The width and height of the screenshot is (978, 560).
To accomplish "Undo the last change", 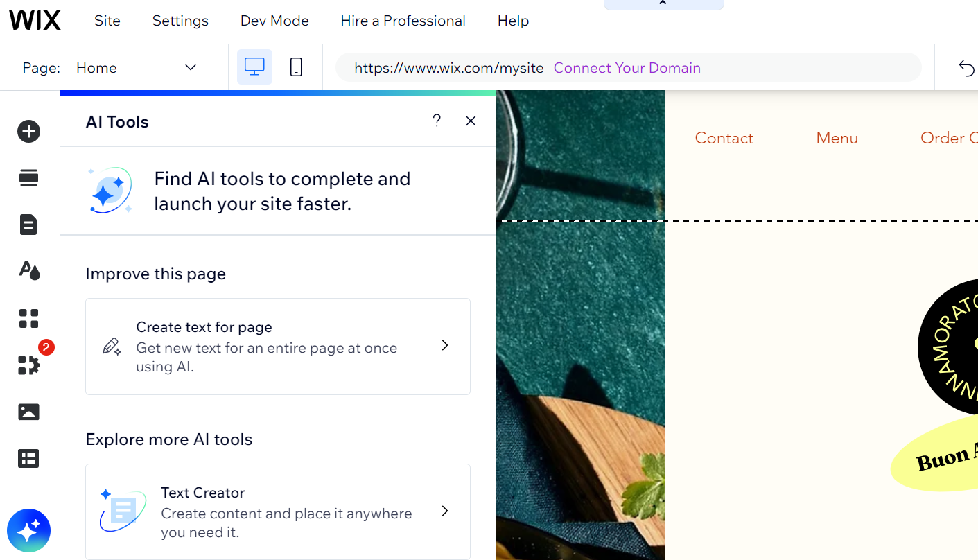I will point(968,67).
